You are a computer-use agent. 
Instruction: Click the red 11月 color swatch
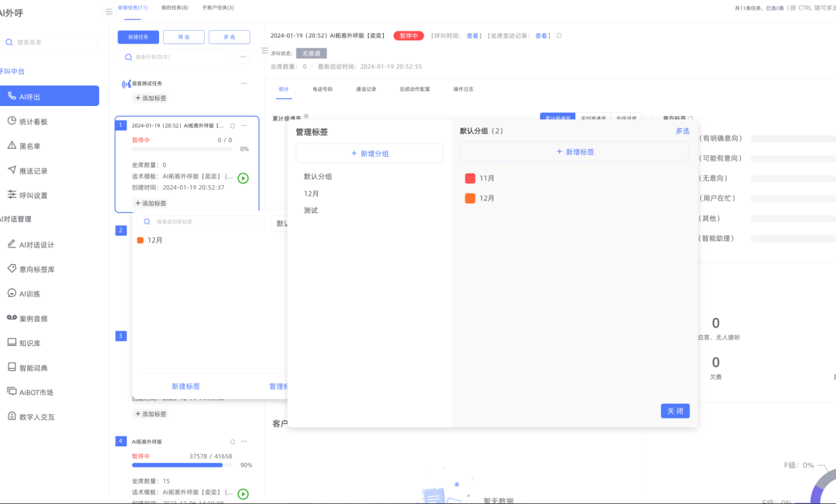[x=470, y=178]
